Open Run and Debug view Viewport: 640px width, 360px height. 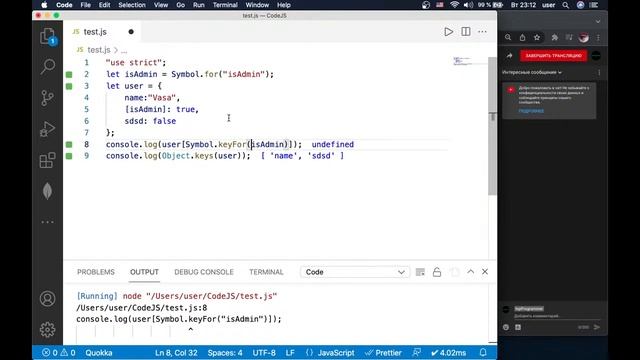(x=47, y=129)
